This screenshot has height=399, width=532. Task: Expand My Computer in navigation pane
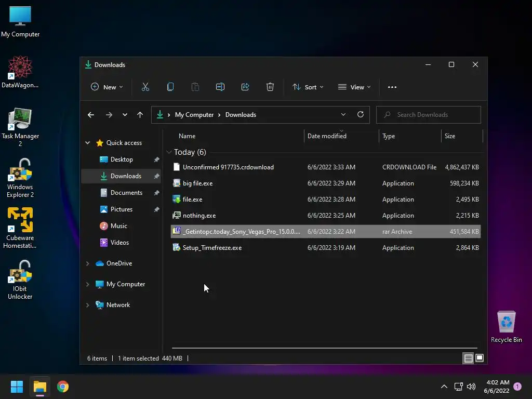(x=87, y=284)
